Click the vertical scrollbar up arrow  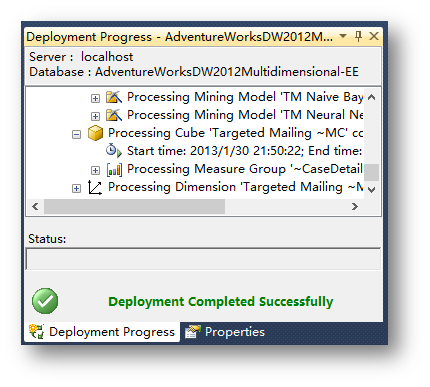click(x=371, y=97)
